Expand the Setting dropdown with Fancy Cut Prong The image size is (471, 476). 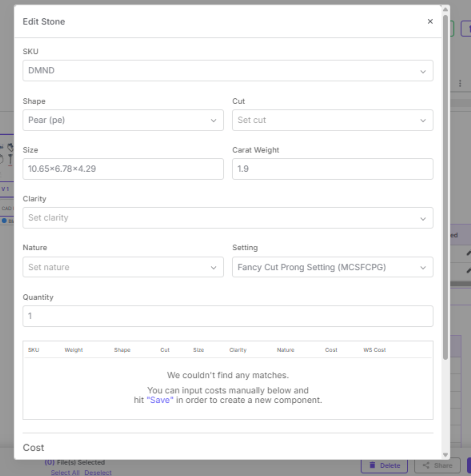332,267
